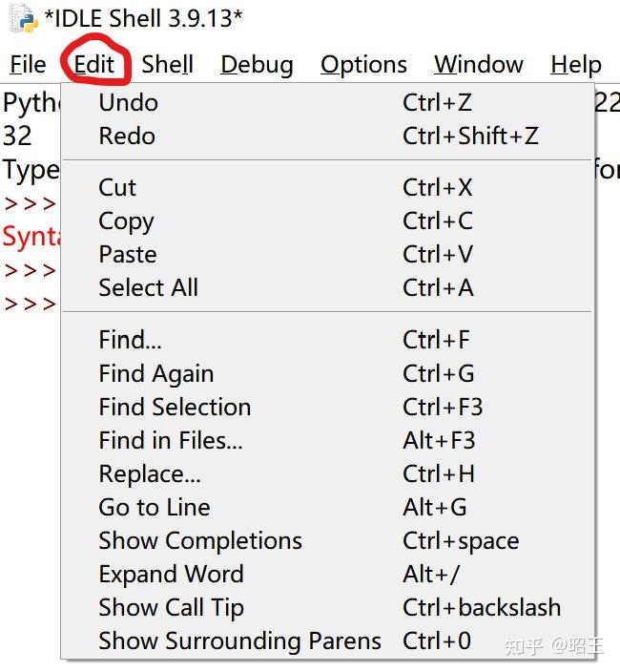Open the File menu
The height and width of the screenshot is (672, 620).
click(x=28, y=65)
